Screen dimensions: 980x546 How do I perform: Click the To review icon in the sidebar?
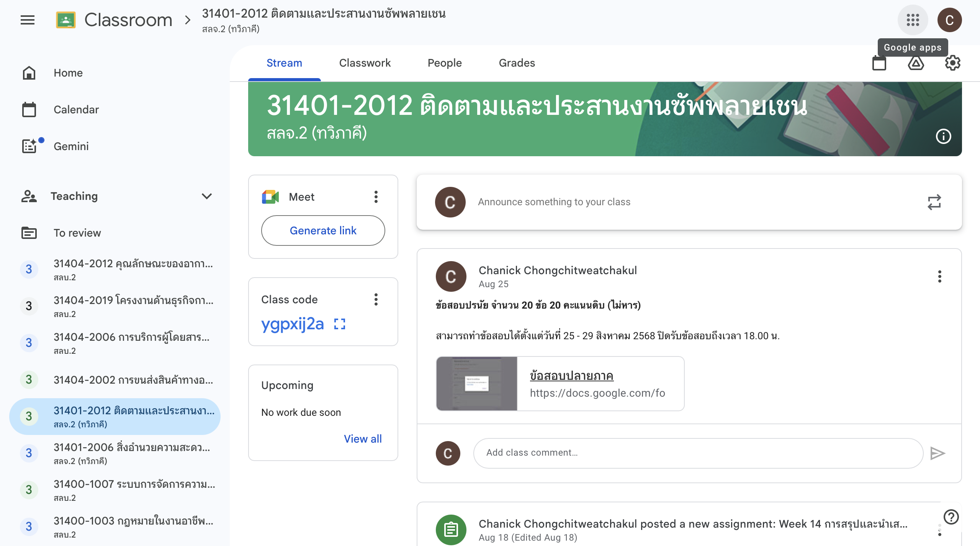click(x=29, y=233)
